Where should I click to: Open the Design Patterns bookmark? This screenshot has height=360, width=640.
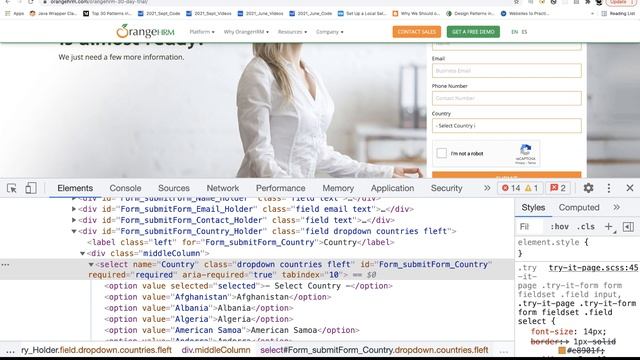click(470, 13)
